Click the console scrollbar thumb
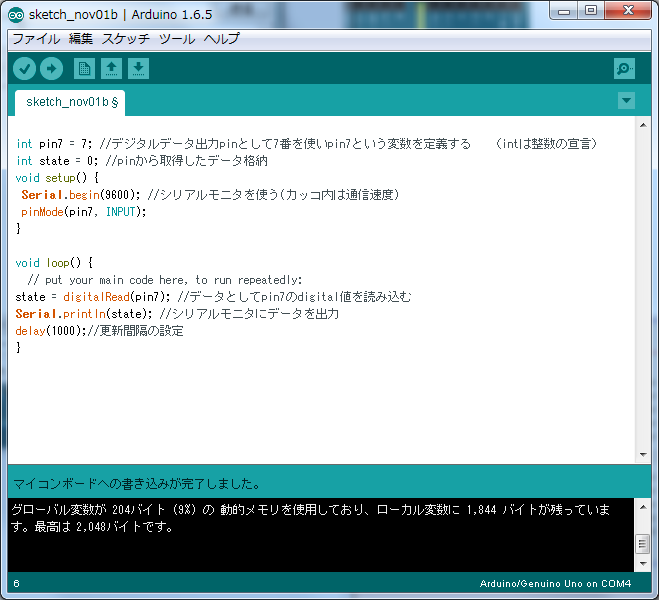This screenshot has height=600, width=659. [x=642, y=545]
